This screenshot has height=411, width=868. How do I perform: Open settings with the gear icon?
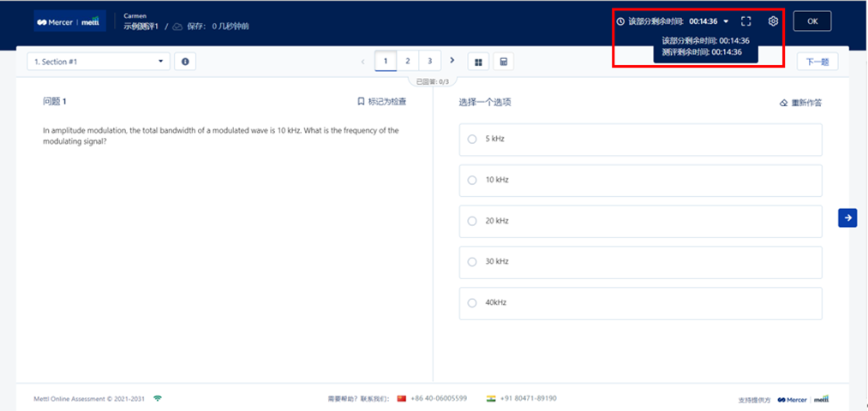click(773, 21)
